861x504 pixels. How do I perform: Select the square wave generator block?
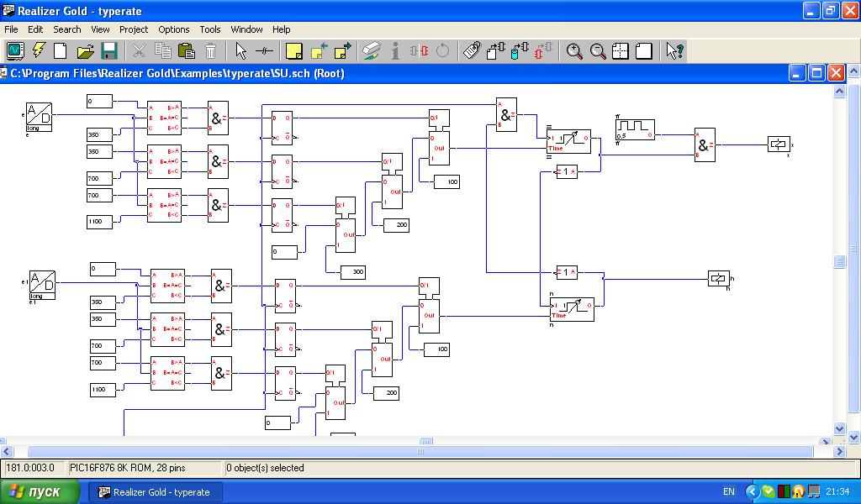pos(636,129)
